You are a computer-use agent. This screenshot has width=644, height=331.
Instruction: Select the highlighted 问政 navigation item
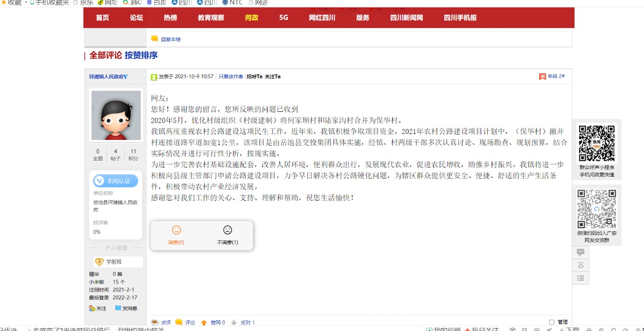252,18
